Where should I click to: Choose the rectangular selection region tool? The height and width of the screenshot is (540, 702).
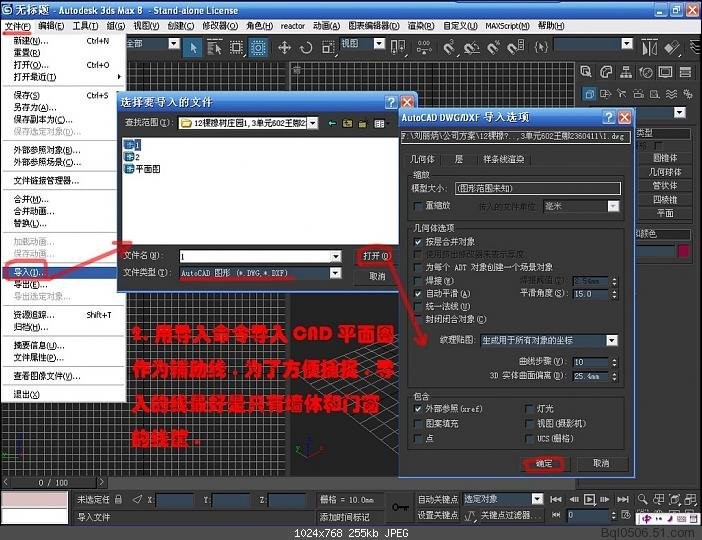(236, 47)
